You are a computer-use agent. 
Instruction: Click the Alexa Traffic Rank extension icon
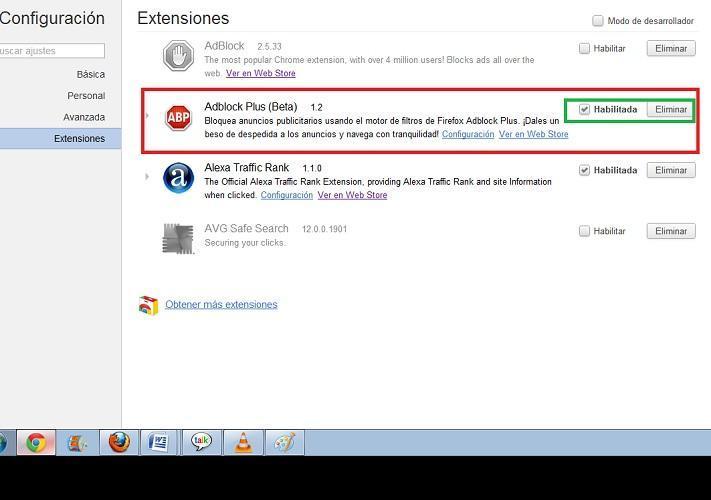click(x=178, y=178)
